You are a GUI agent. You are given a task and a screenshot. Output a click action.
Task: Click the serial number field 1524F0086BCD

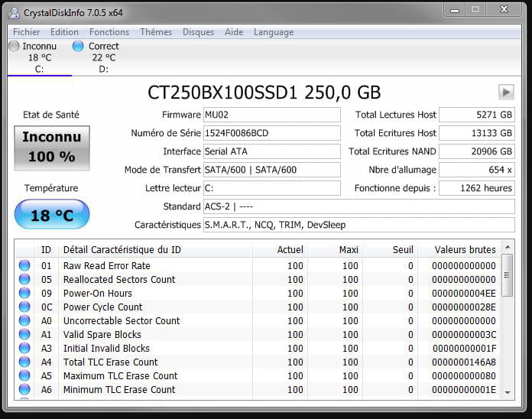tap(272, 133)
